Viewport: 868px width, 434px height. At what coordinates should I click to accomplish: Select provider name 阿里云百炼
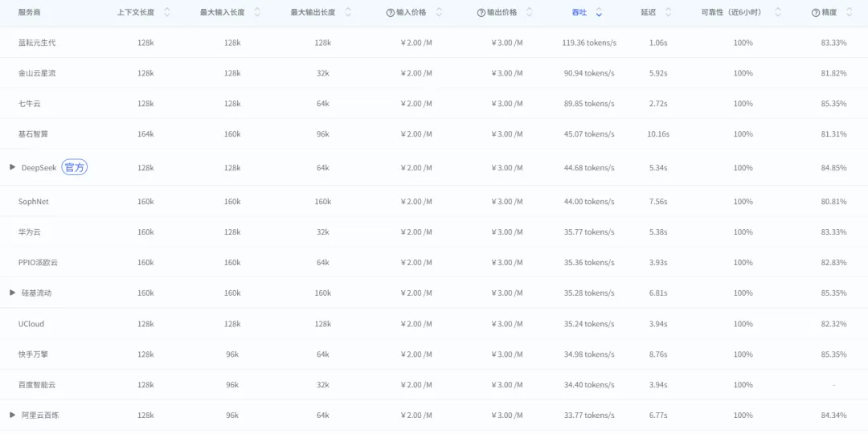click(x=40, y=415)
